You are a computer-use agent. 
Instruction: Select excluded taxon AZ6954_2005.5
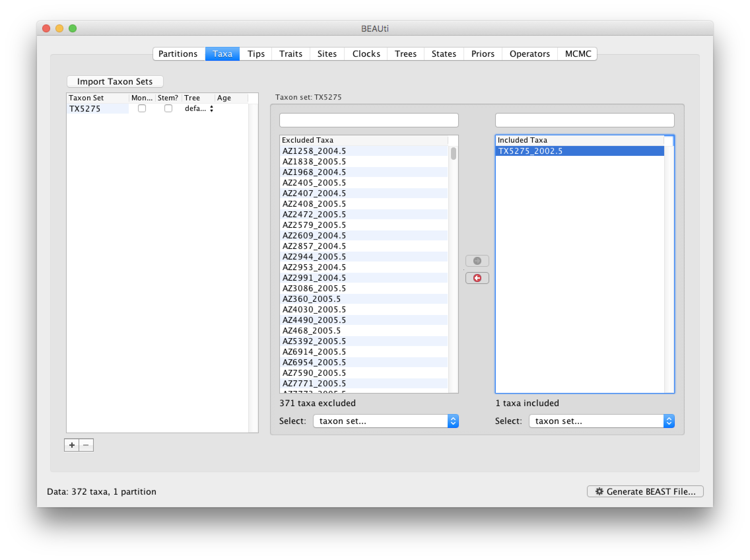click(364, 362)
